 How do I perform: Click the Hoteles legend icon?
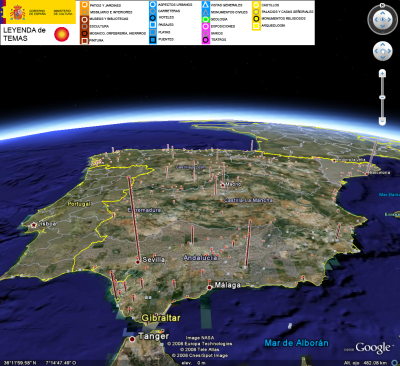click(x=153, y=18)
